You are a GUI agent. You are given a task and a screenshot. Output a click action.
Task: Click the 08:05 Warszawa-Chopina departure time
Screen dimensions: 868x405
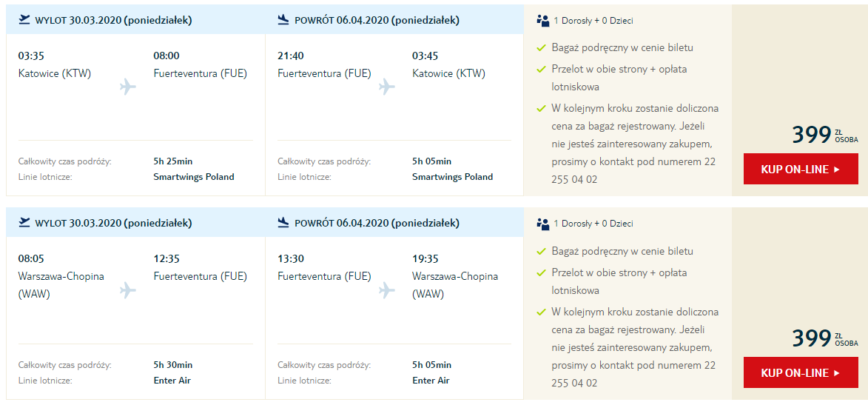click(30, 258)
